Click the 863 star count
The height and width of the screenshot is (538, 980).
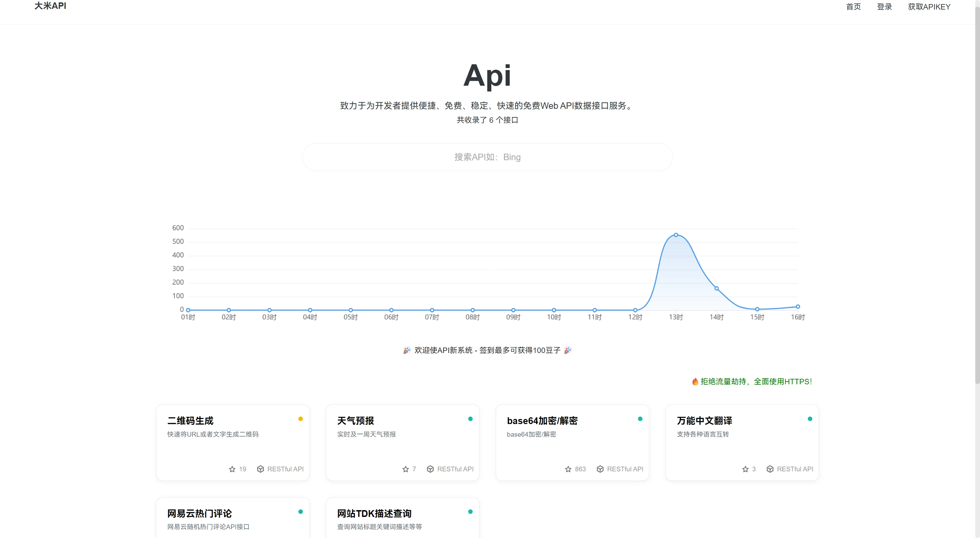580,469
